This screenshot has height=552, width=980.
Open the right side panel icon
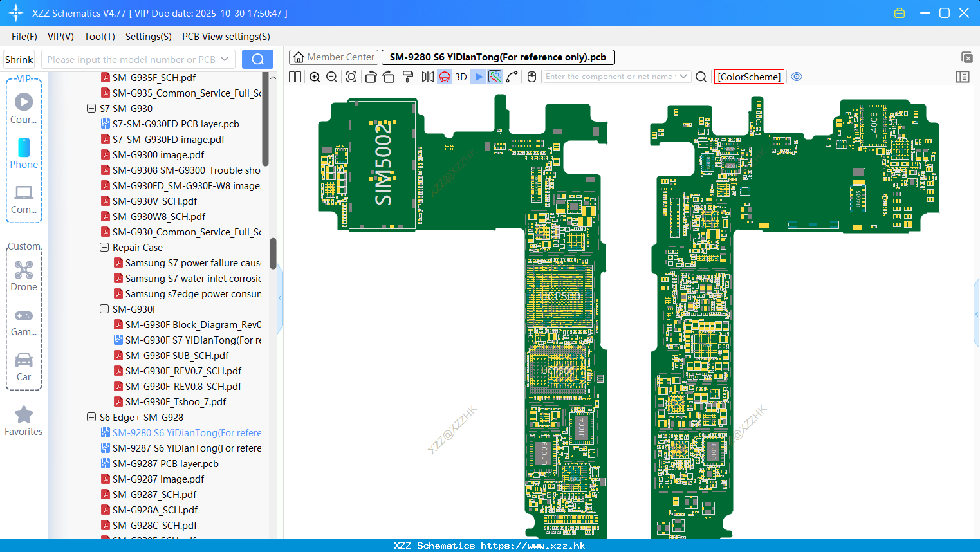click(x=963, y=77)
